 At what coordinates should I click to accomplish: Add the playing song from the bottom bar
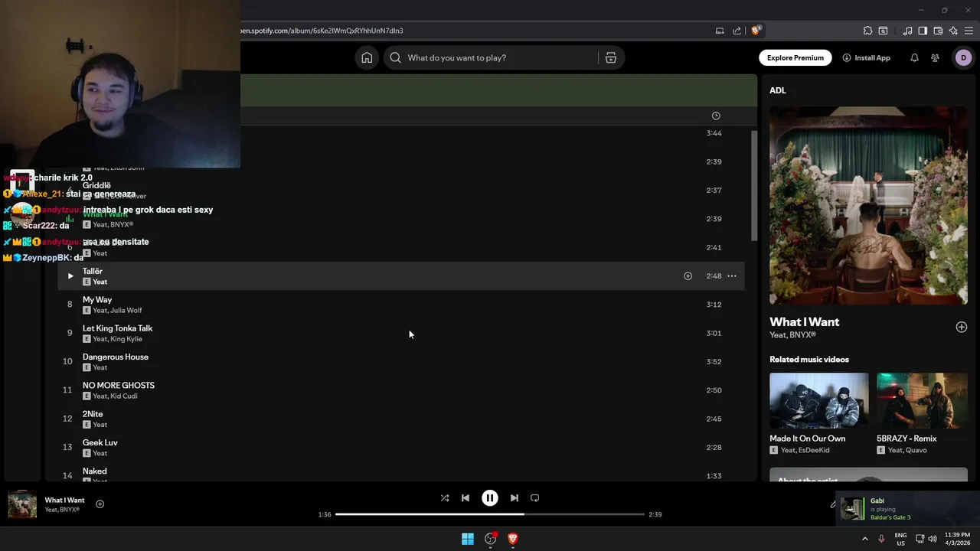100,504
